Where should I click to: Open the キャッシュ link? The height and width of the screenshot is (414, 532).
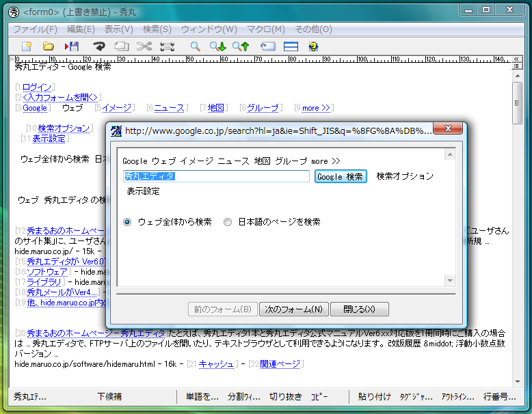(217, 364)
